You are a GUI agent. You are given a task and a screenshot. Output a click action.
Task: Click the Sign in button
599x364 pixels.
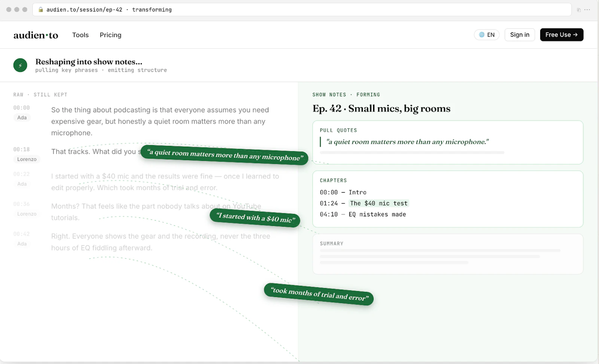click(520, 35)
